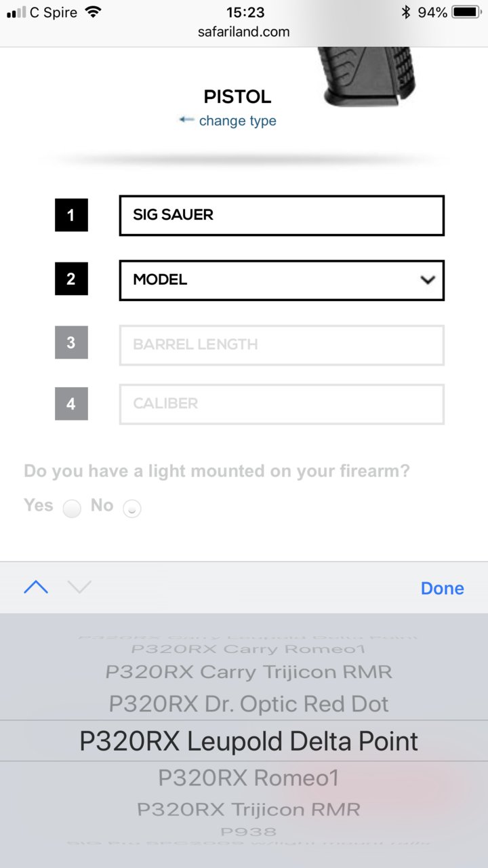The height and width of the screenshot is (868, 488).
Task: Tap the previous field up arrow
Action: coord(36,587)
